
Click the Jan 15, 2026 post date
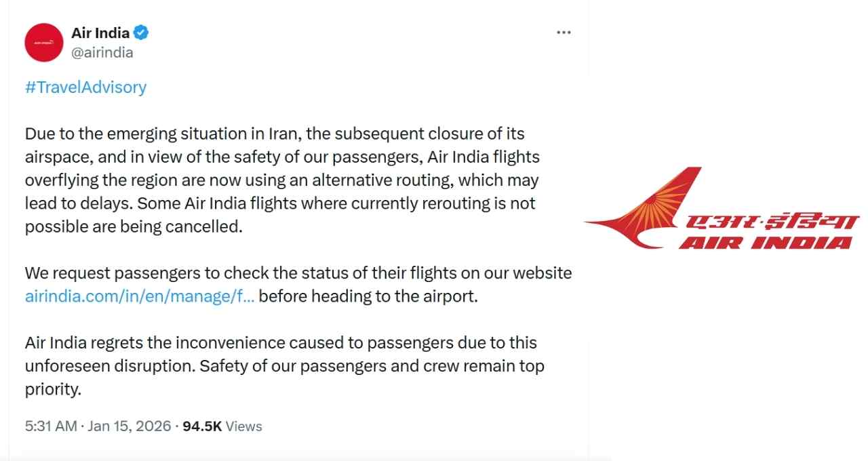coord(129,426)
